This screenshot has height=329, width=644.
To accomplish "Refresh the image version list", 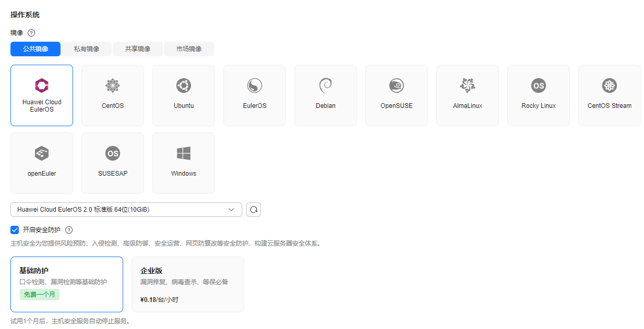I will tap(254, 210).
